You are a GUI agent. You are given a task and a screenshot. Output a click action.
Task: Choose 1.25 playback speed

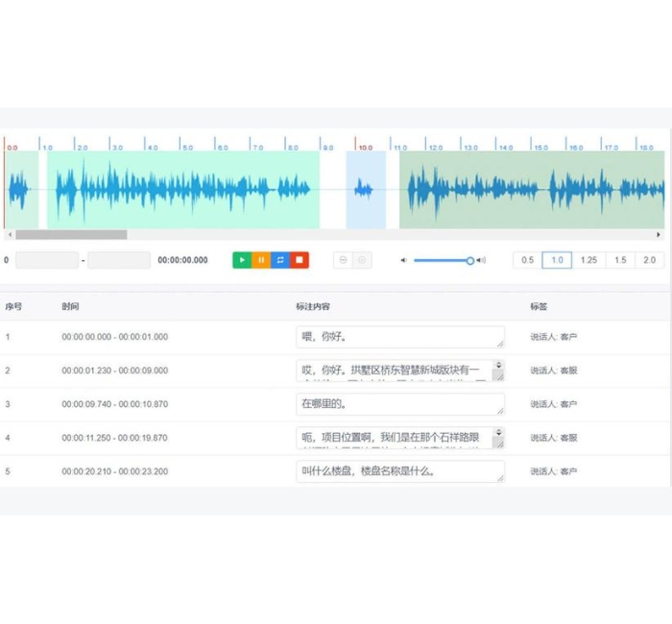pyautogui.click(x=588, y=260)
